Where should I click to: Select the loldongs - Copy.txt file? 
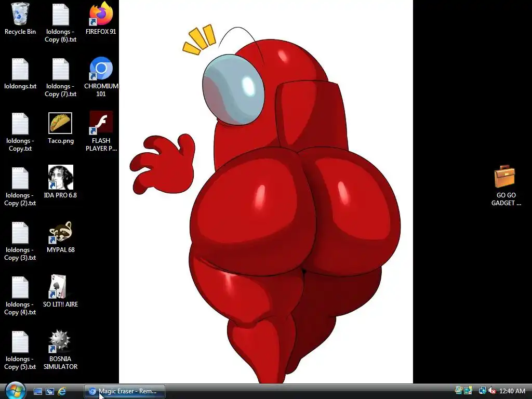[x=20, y=132]
